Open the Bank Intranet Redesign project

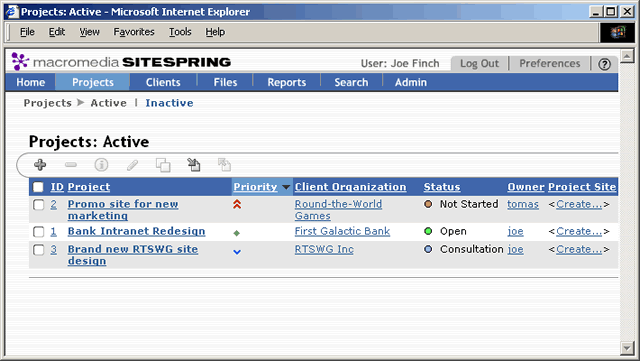click(136, 232)
